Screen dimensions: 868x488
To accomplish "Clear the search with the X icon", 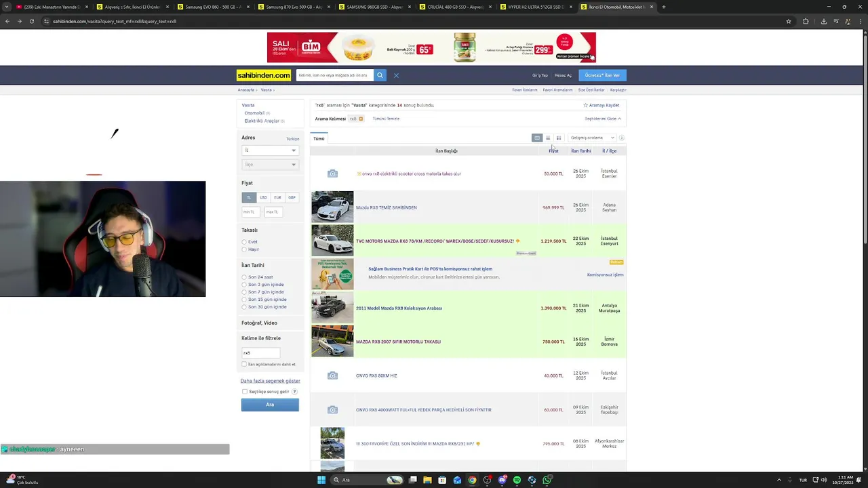I will pos(396,75).
